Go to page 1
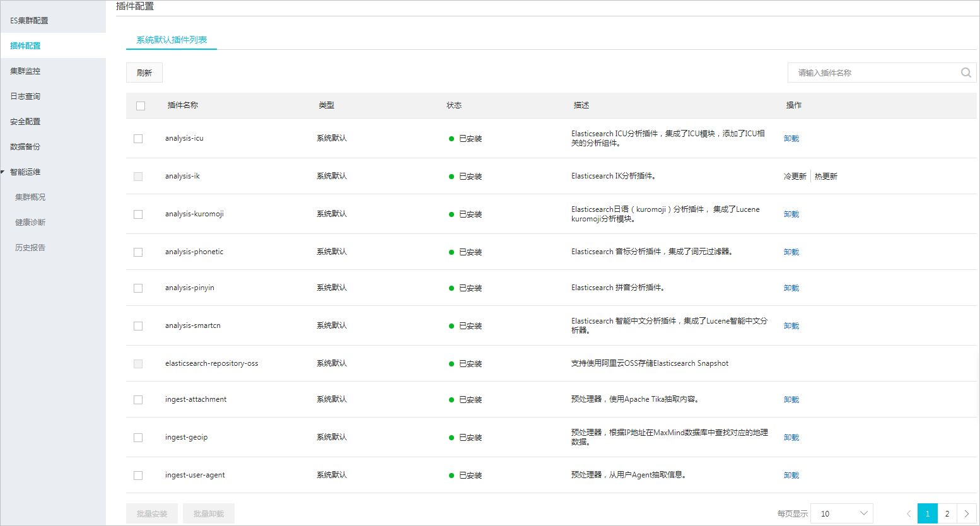Screen dimensions: 980x526 (x=928, y=513)
